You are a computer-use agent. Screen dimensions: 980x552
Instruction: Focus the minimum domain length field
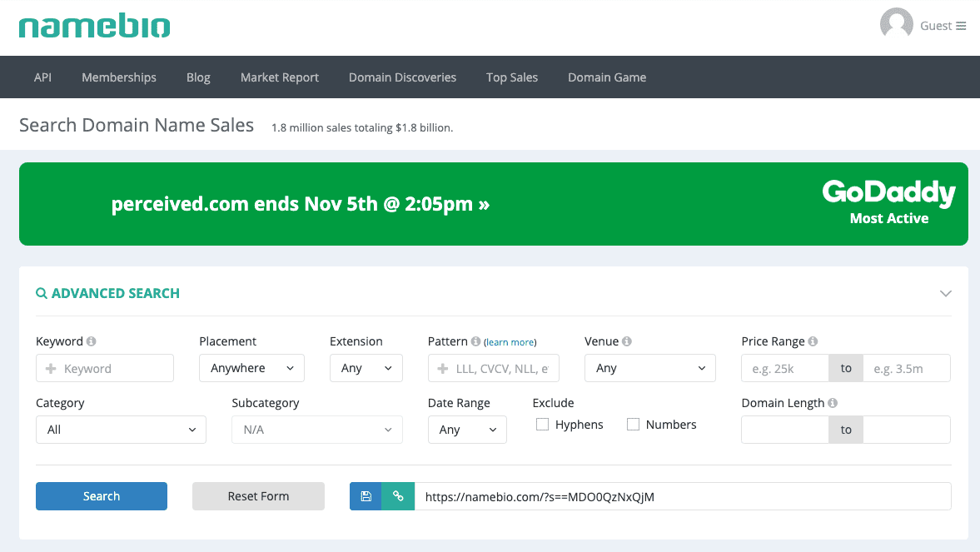pos(785,430)
